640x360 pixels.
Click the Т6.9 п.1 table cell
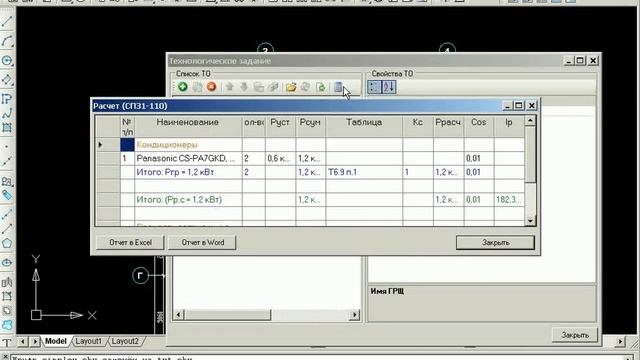pos(364,172)
